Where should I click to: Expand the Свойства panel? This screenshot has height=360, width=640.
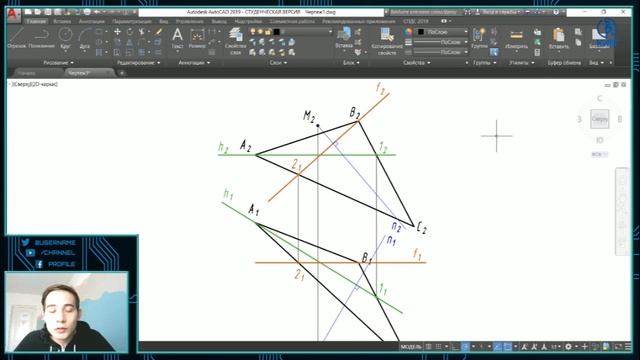click(x=416, y=63)
